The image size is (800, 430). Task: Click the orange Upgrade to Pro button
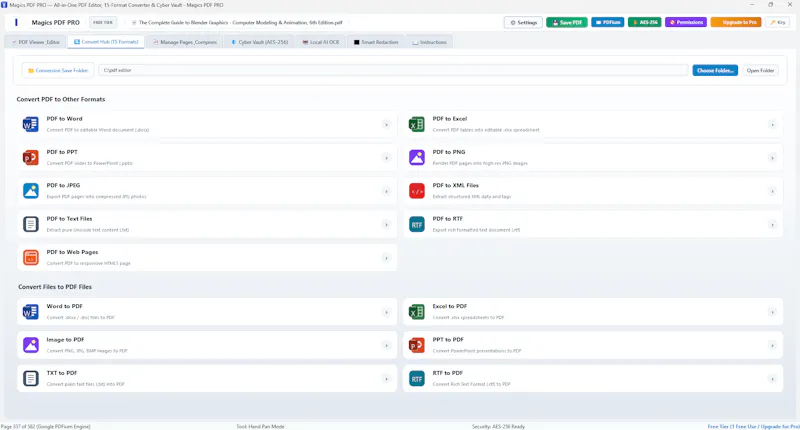coord(736,22)
